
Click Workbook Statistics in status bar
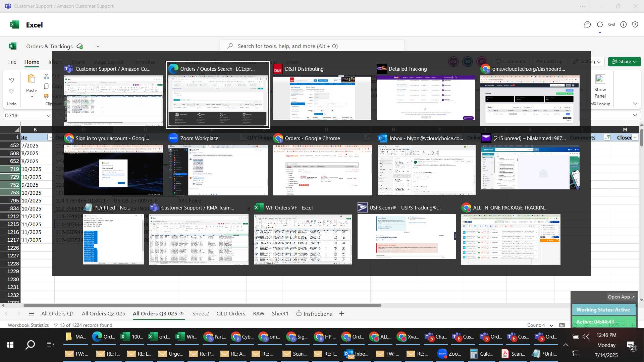click(28, 325)
